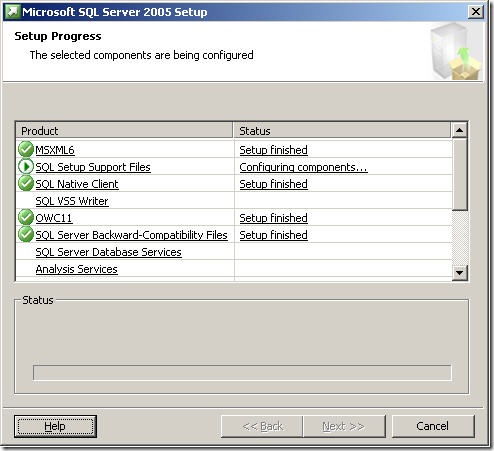Open the SQL Server Database Services link
494x451 pixels.
108,252
